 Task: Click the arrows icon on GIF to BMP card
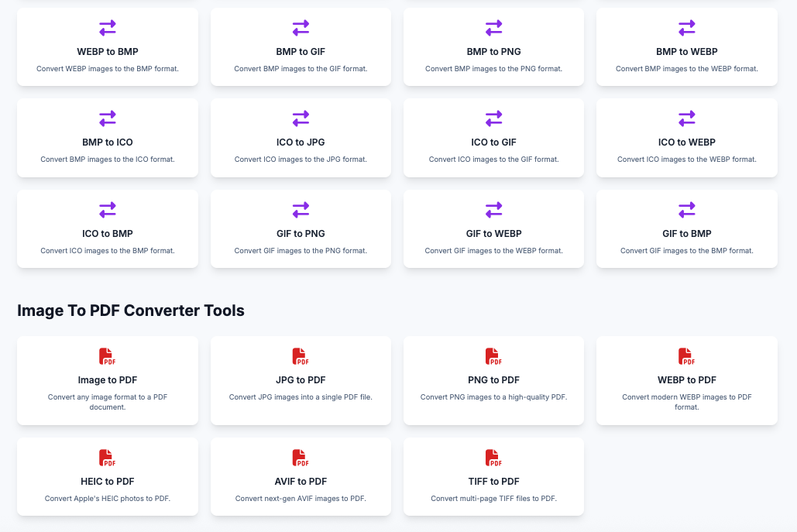(x=687, y=210)
